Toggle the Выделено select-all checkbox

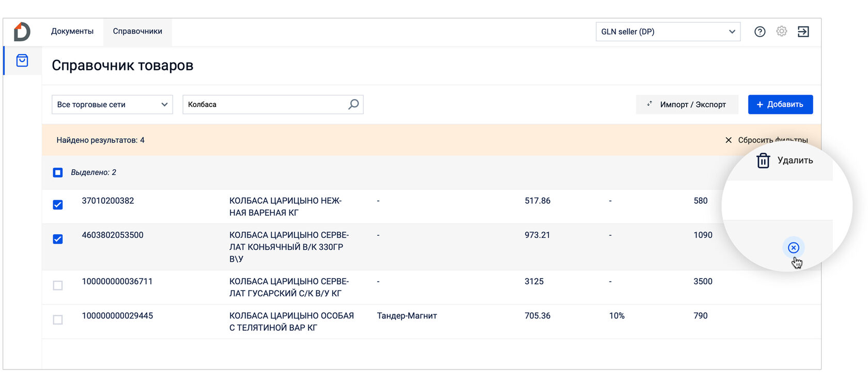pos(58,172)
